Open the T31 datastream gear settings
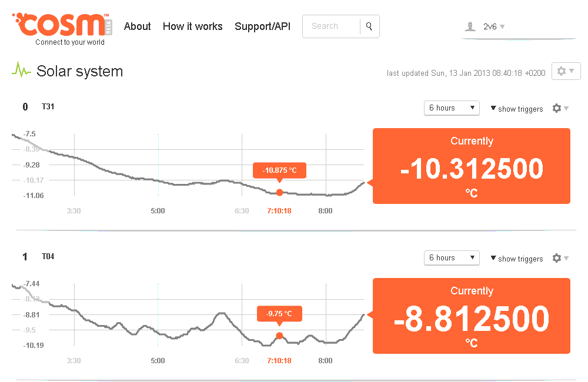588x382 pixels. [560, 108]
